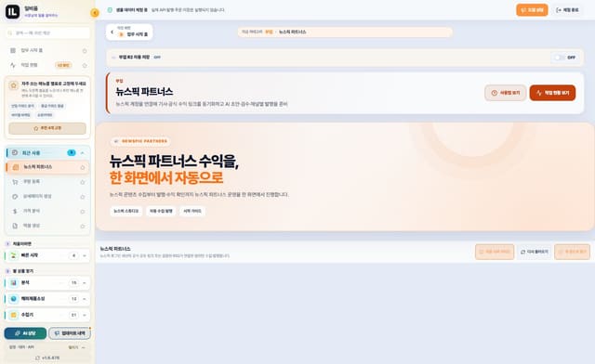
Task: Click the shopping cart icon in the recent list
Action: (15, 182)
